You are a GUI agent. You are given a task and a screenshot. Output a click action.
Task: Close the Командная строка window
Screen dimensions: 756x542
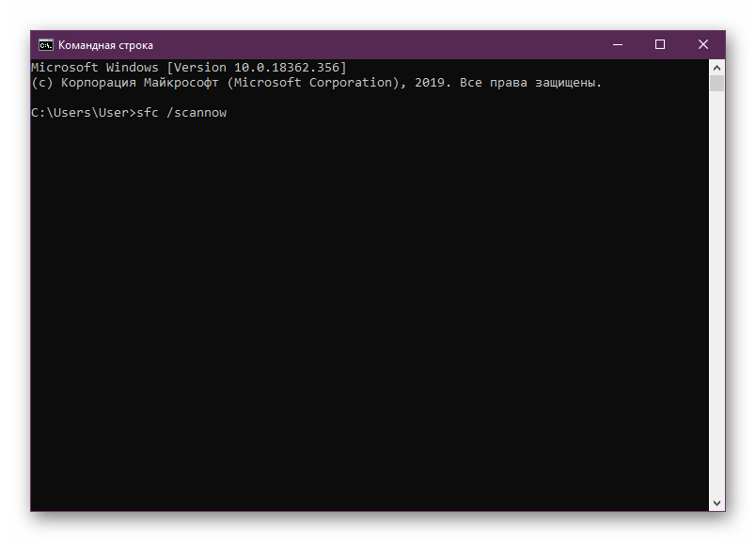[703, 44]
